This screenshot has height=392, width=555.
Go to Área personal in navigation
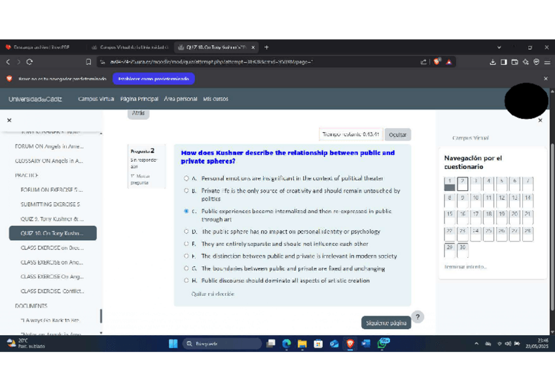coord(181,99)
